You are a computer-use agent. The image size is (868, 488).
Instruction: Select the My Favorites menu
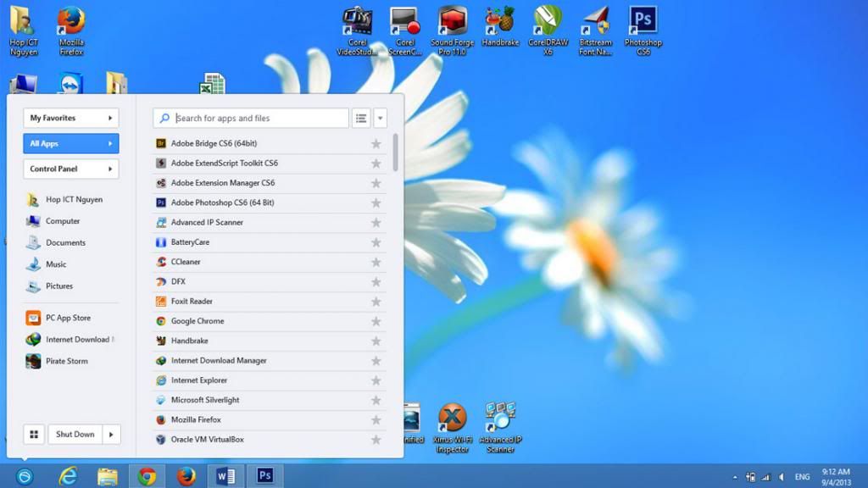point(71,118)
